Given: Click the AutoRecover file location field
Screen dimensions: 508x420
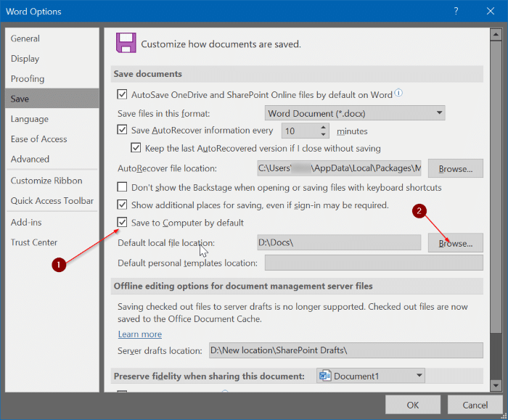Looking at the screenshot, I should coord(339,168).
